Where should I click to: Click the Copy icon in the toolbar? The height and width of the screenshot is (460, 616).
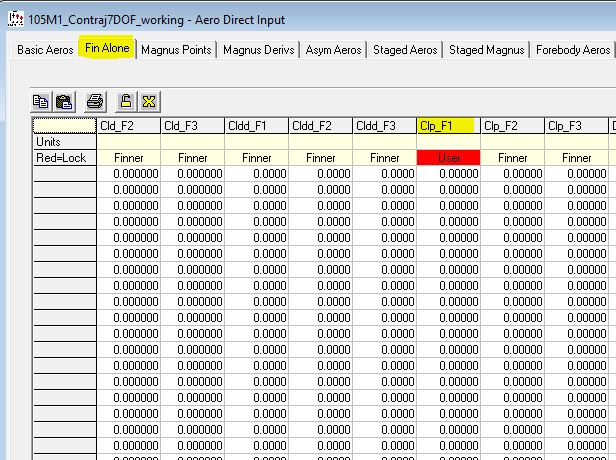tap(41, 101)
